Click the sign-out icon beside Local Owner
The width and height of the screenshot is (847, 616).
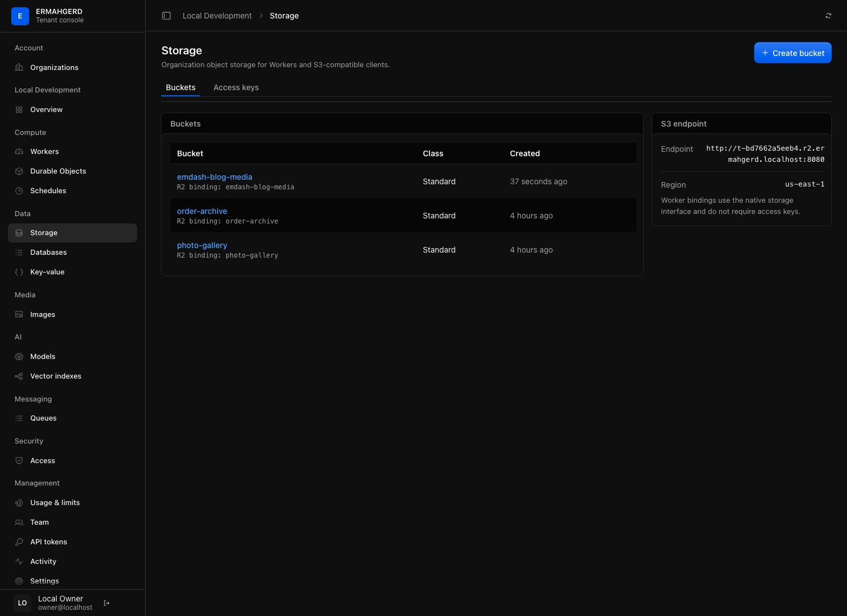pyautogui.click(x=107, y=603)
